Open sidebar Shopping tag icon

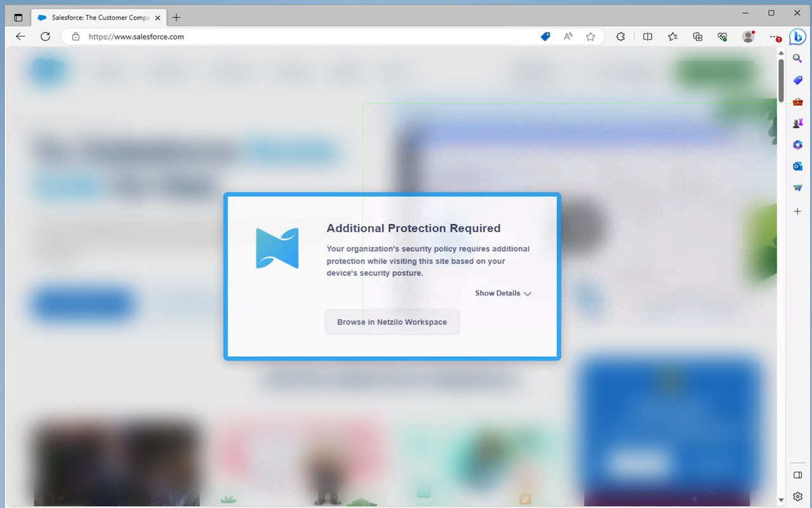tap(797, 80)
